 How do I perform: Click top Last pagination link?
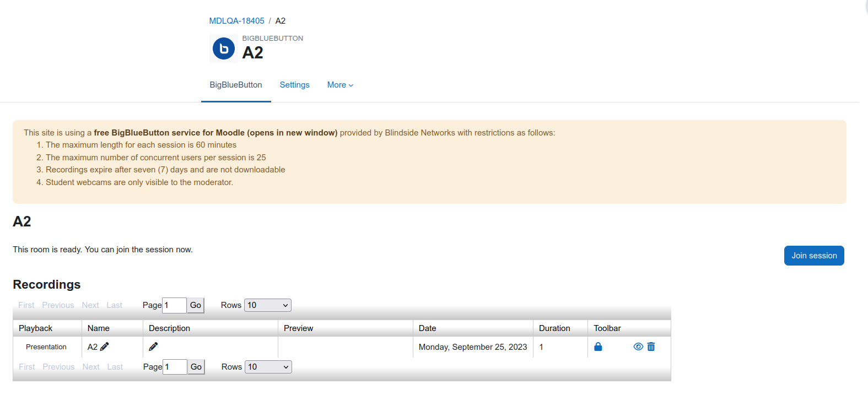(x=115, y=305)
